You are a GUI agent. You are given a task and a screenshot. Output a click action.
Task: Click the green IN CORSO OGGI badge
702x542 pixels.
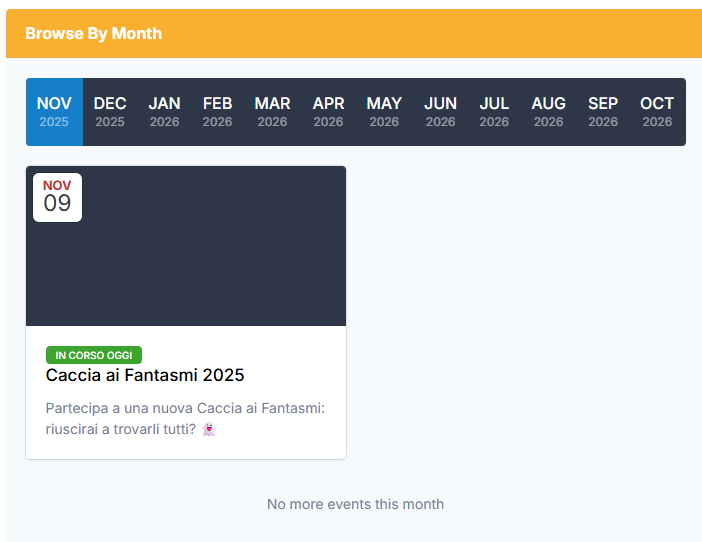pos(94,355)
